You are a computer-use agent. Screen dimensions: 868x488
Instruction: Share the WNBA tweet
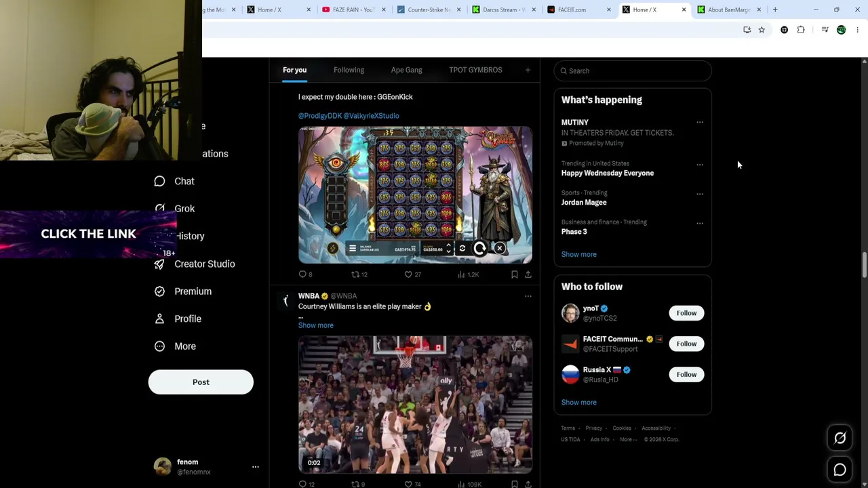[x=528, y=484]
